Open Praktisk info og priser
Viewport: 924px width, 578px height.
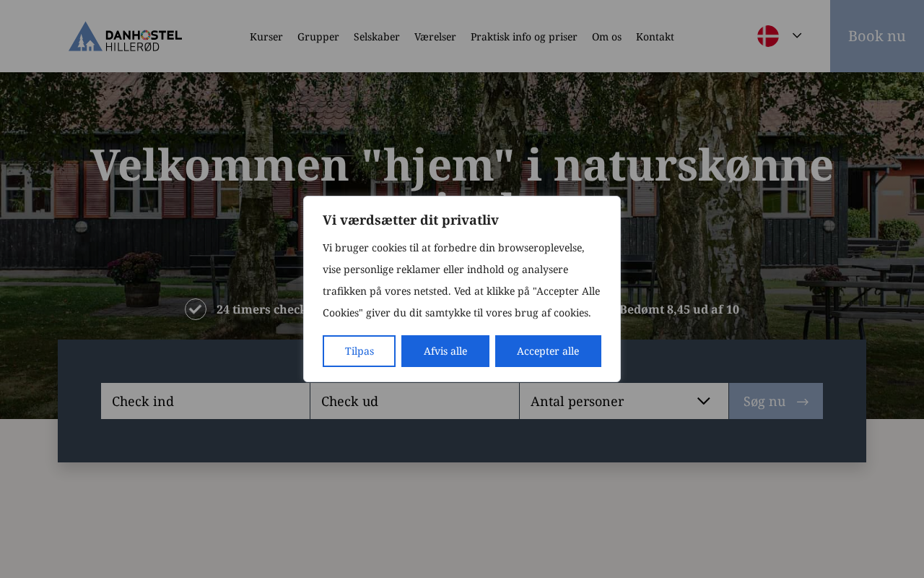click(x=524, y=37)
